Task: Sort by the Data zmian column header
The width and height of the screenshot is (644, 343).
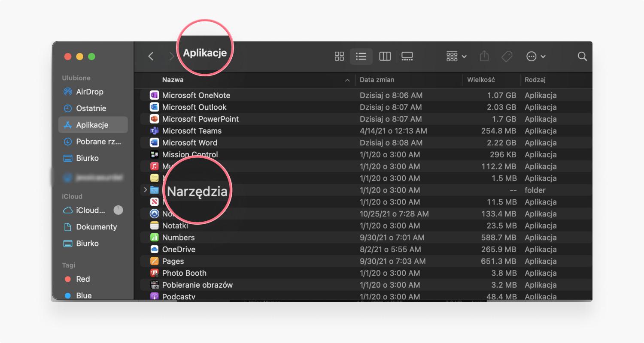Action: point(377,80)
